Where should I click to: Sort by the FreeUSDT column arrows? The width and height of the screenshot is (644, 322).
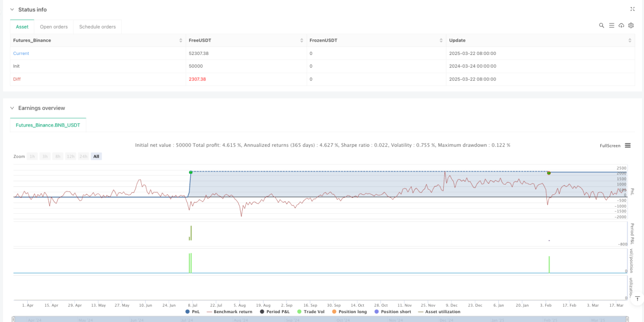pyautogui.click(x=302, y=40)
